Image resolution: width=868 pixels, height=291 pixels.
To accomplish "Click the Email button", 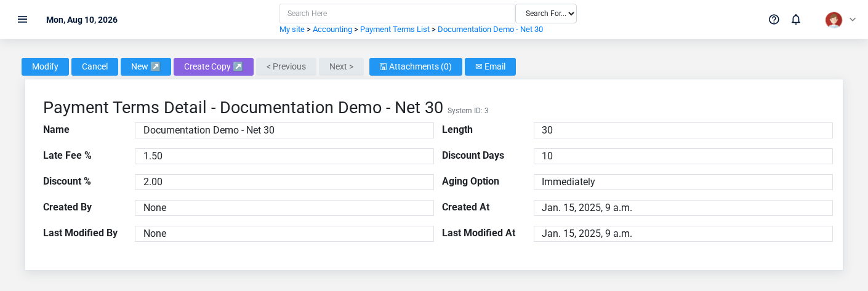I will point(490,66).
